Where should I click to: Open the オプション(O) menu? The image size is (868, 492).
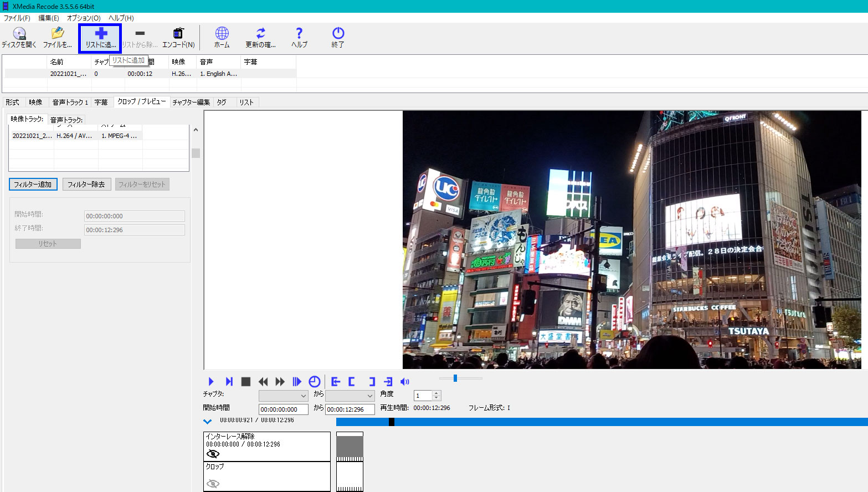[x=84, y=18]
